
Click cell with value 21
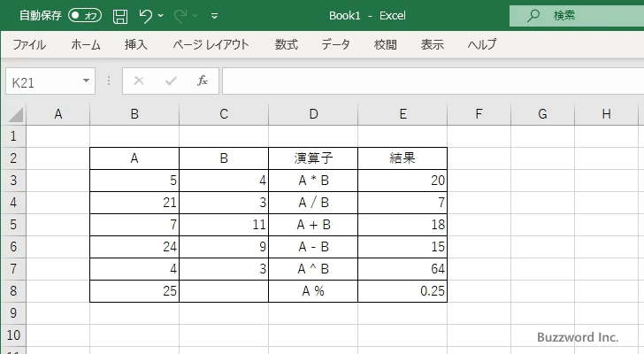(134, 203)
